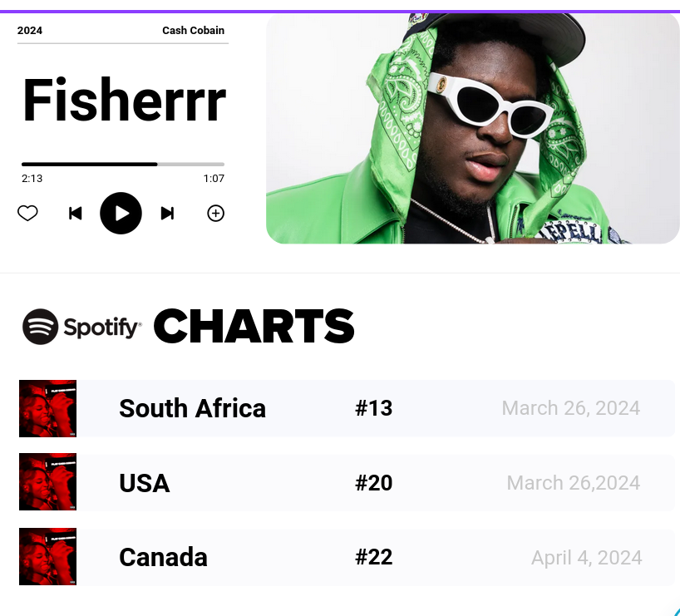Click the Fisherrr song title
This screenshot has width=680, height=616.
pos(124,100)
